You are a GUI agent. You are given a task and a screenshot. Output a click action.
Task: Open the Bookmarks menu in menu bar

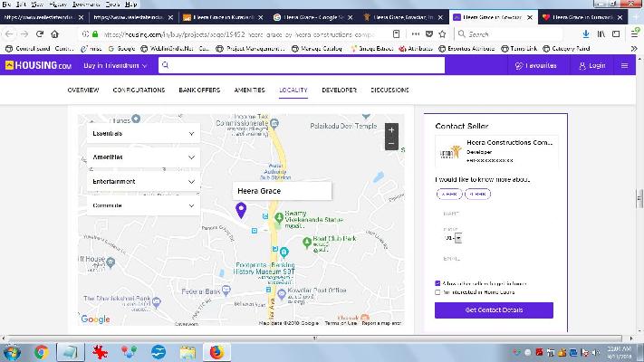[x=86, y=5]
